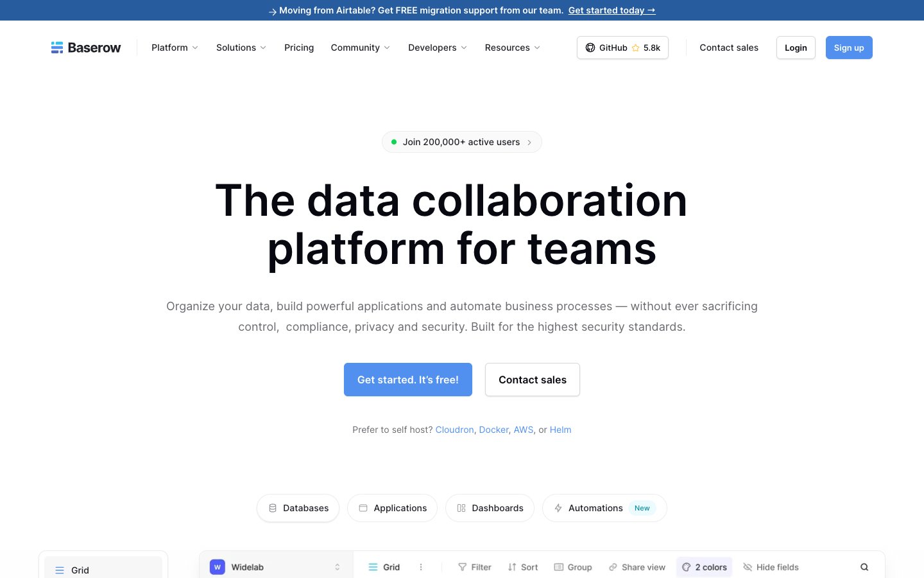Click the Grid view lines icon in toolbar
The height and width of the screenshot is (578, 924).
coord(373,567)
